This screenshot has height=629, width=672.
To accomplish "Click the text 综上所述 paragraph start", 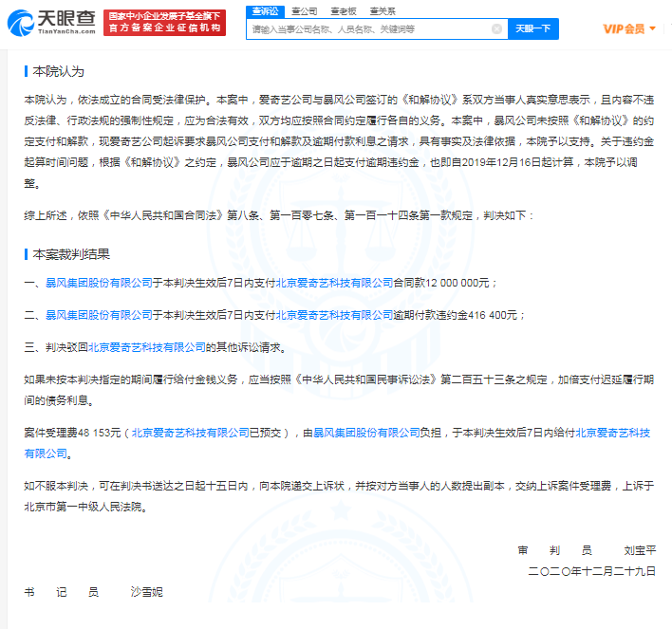I will pyautogui.click(x=46, y=215).
